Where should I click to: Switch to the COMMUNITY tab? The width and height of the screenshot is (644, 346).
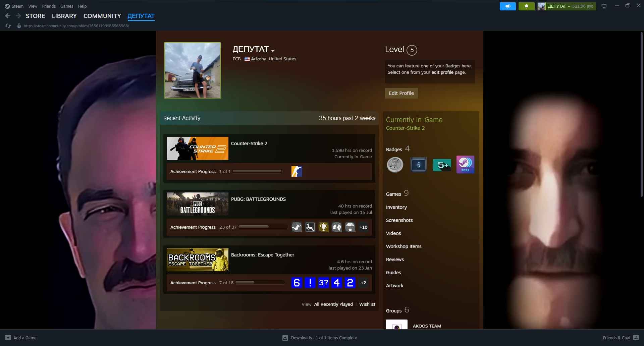102,16
